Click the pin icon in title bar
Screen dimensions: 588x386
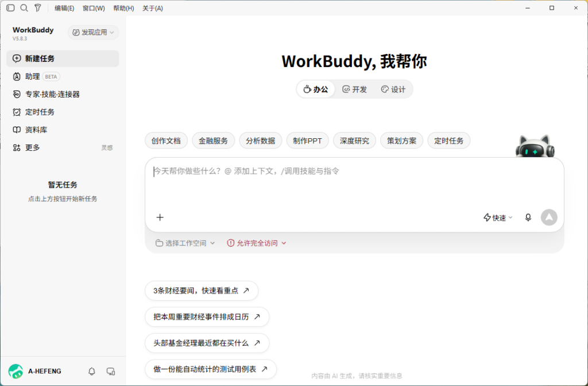tap(38, 8)
